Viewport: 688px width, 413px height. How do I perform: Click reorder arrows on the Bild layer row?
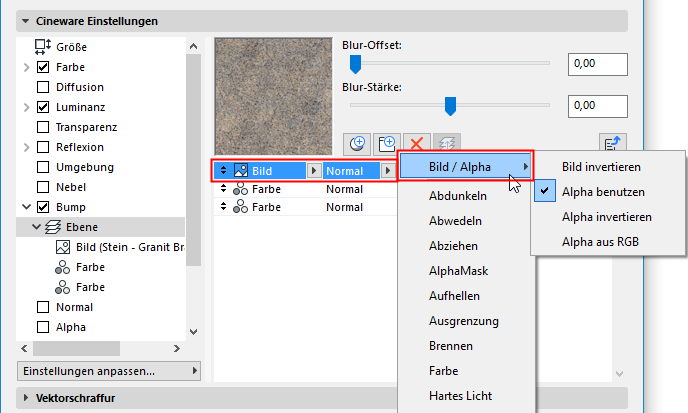coord(223,170)
